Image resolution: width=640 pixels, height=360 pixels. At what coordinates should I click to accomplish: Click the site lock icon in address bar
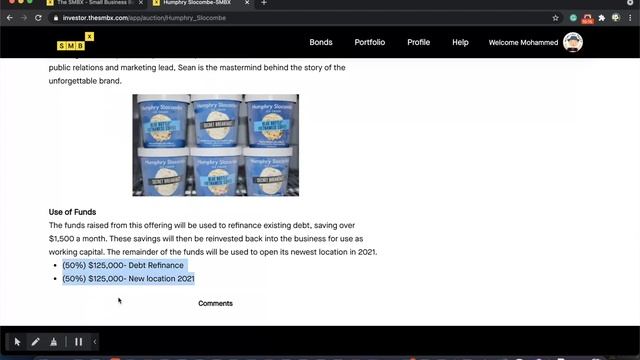click(56, 18)
